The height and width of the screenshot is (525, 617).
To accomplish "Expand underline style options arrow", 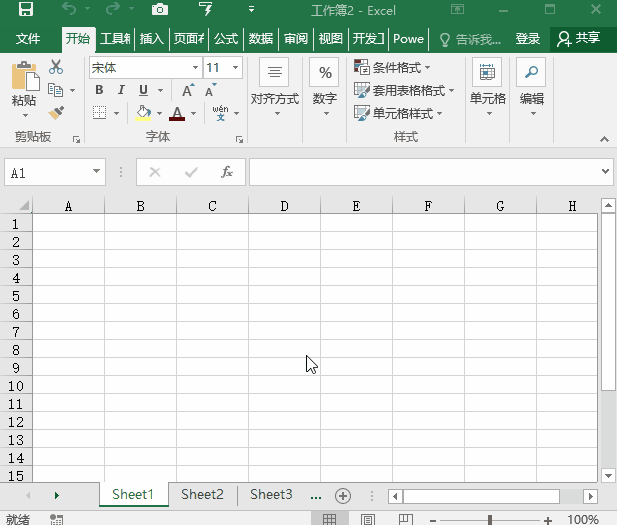I will [161, 91].
